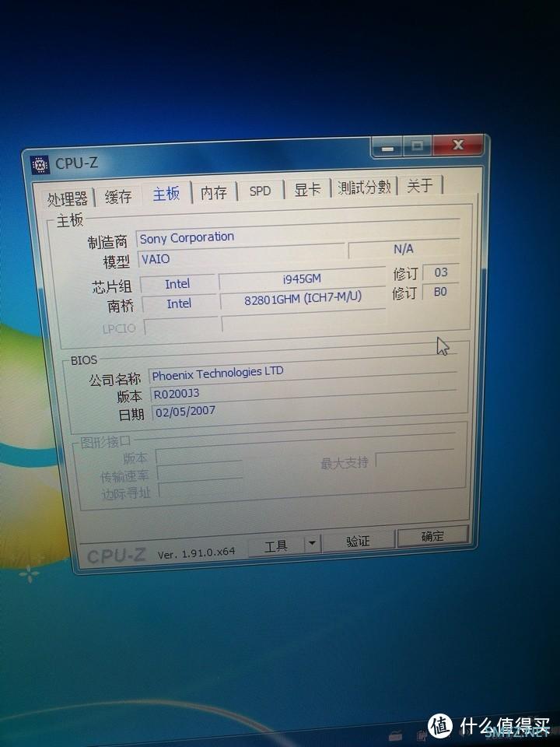Go to the 关于 tab
The width and height of the screenshot is (560, 747).
(x=420, y=185)
